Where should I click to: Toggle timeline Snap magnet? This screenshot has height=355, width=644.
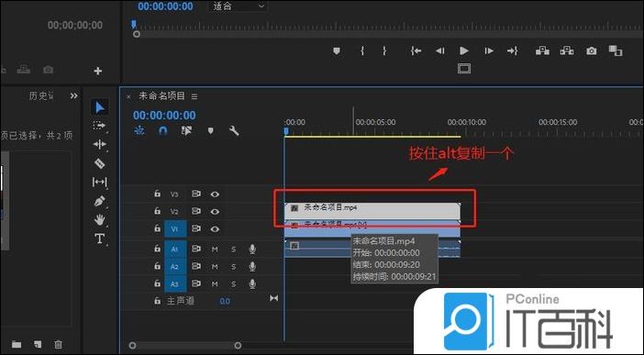[163, 131]
